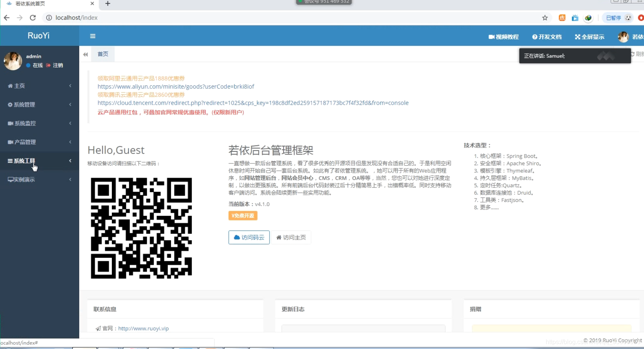
Task: Expand the 系统管理 sidebar menu
Action: (40, 104)
